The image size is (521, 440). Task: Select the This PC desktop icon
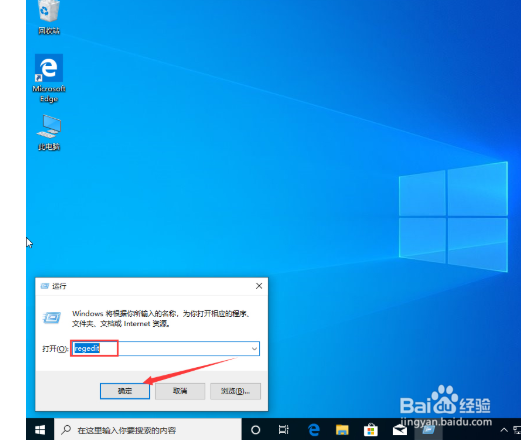pos(49,133)
